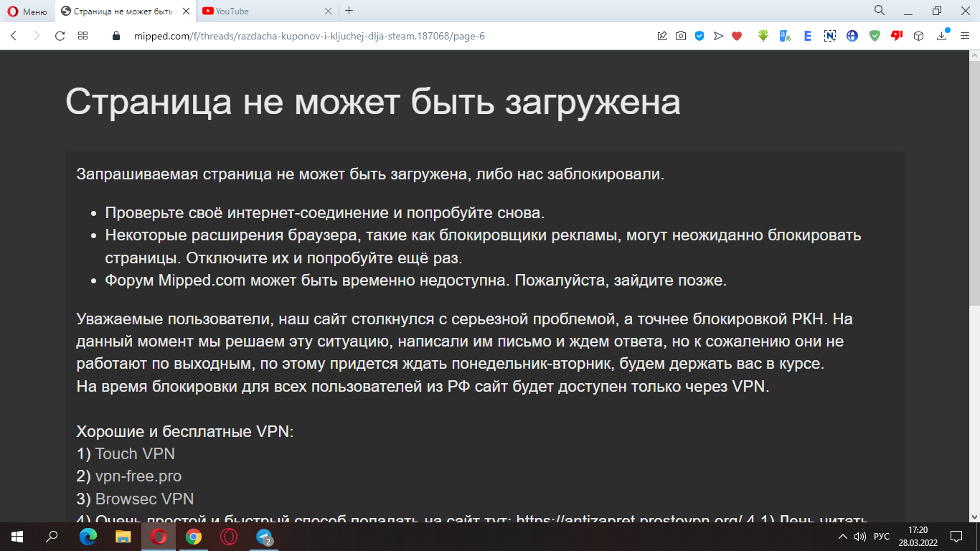Image resolution: width=980 pixels, height=551 pixels.
Task: Show the downloads panel
Action: click(942, 36)
